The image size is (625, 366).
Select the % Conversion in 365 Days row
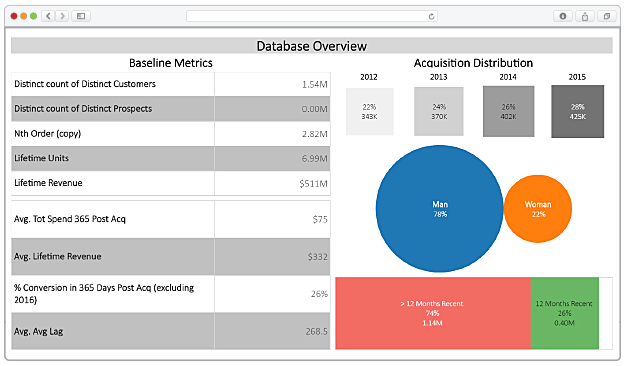(x=171, y=294)
